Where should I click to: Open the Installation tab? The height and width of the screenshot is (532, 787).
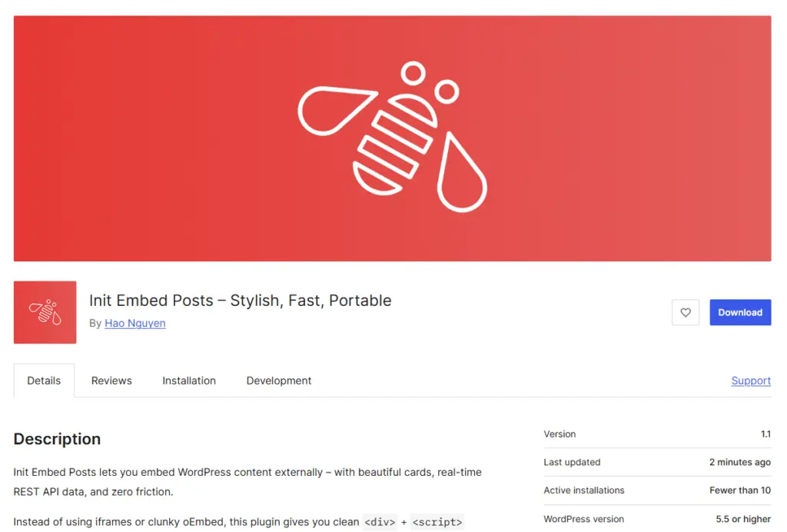coord(189,381)
